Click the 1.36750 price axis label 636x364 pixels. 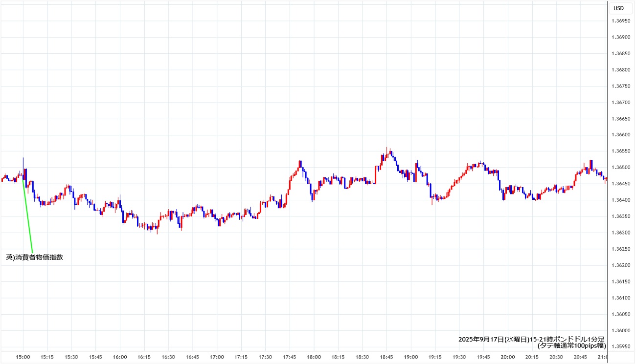[620, 86]
